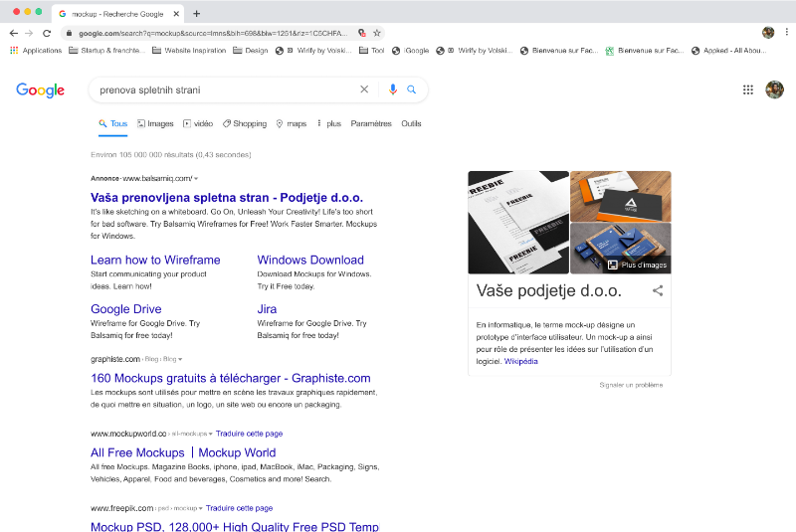Open the mockupworld.co result options arrow
This screenshot has width=796, height=532.
(211, 434)
